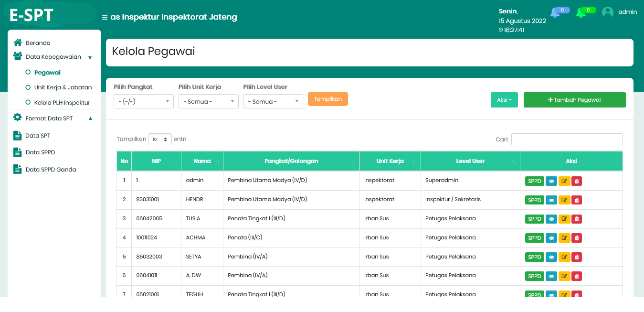Open the green notification bell
Viewport: 644px width, 312px height.
coord(581,13)
